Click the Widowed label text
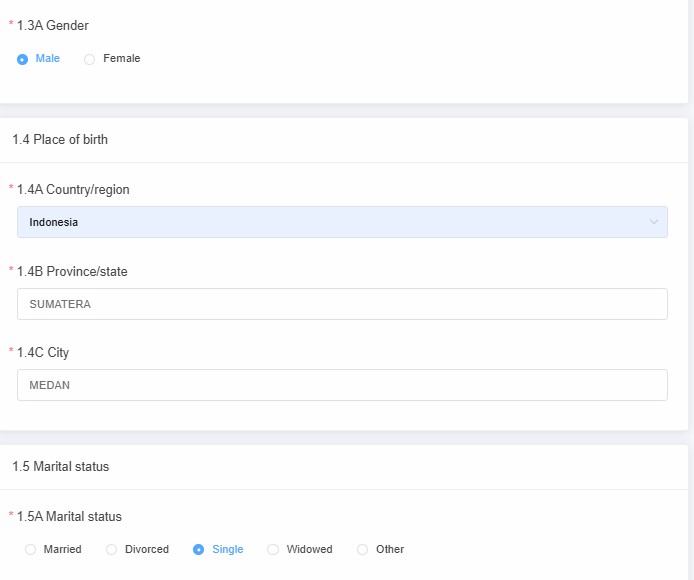This screenshot has width=694, height=580. [309, 549]
